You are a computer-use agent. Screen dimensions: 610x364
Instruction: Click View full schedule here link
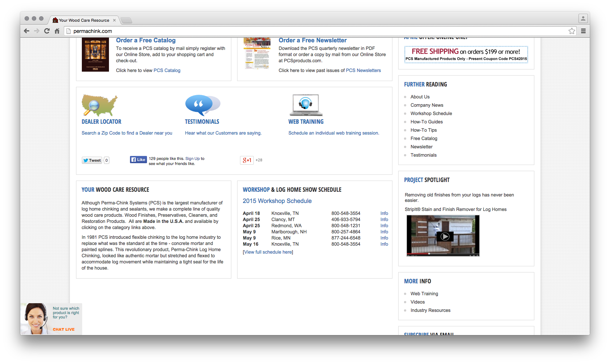pyautogui.click(x=268, y=252)
